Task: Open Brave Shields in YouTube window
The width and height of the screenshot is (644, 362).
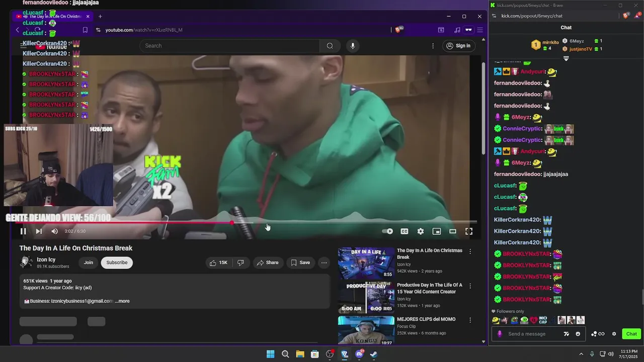Action: [x=398, y=30]
